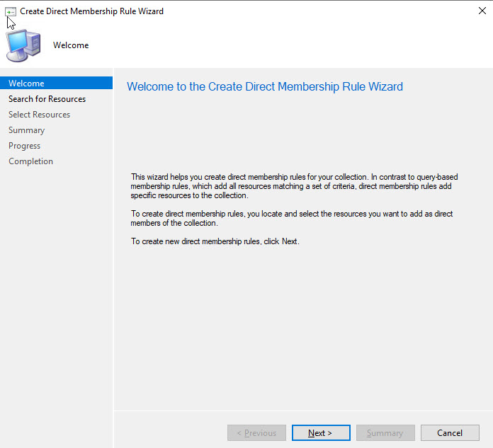Screen dimensions: 493x448
Task: Select the Select Resources step
Action: [x=39, y=115]
